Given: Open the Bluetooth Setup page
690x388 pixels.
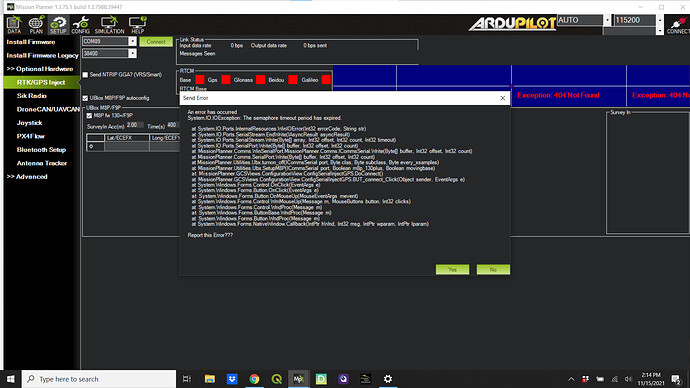Looking at the screenshot, I should pyautogui.click(x=41, y=150).
